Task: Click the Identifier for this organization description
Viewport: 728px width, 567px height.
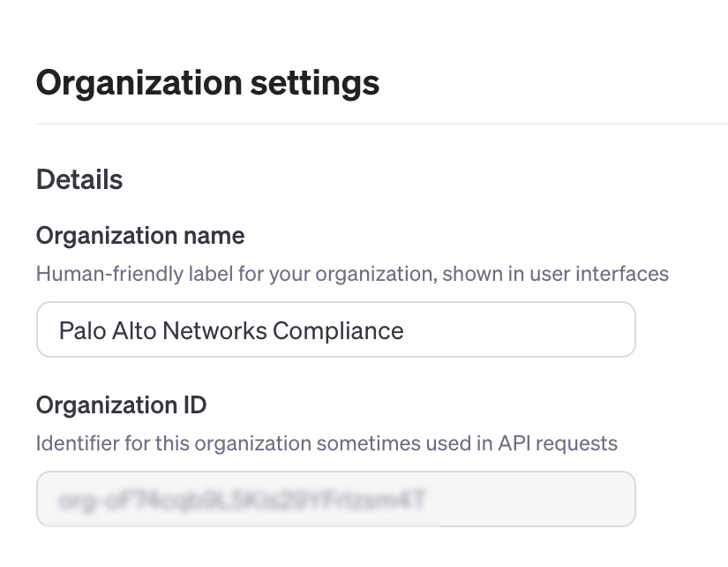Action: (326, 442)
